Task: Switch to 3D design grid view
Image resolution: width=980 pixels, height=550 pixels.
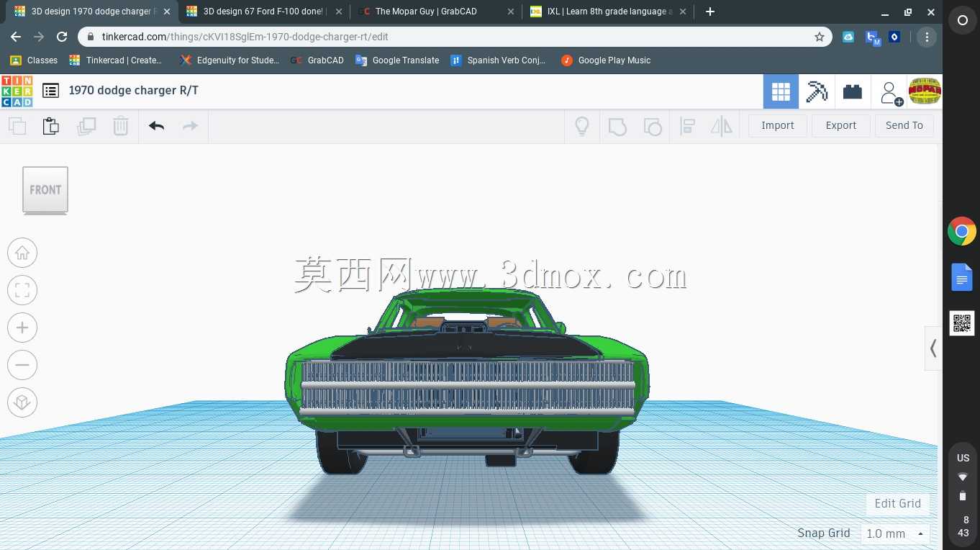Action: (781, 91)
